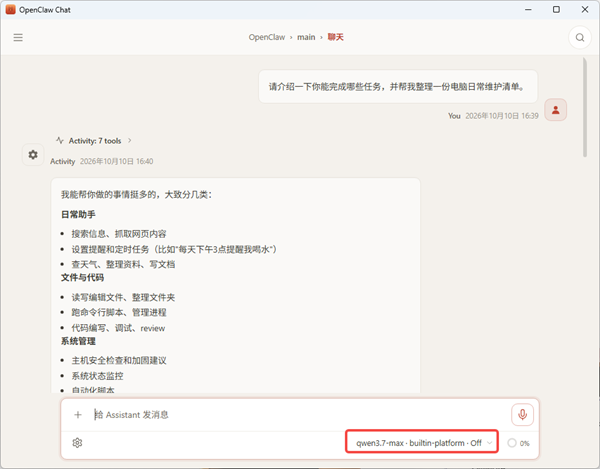The height and width of the screenshot is (469, 600).
Task: Select the 聊天 breadcrumb
Action: [335, 37]
